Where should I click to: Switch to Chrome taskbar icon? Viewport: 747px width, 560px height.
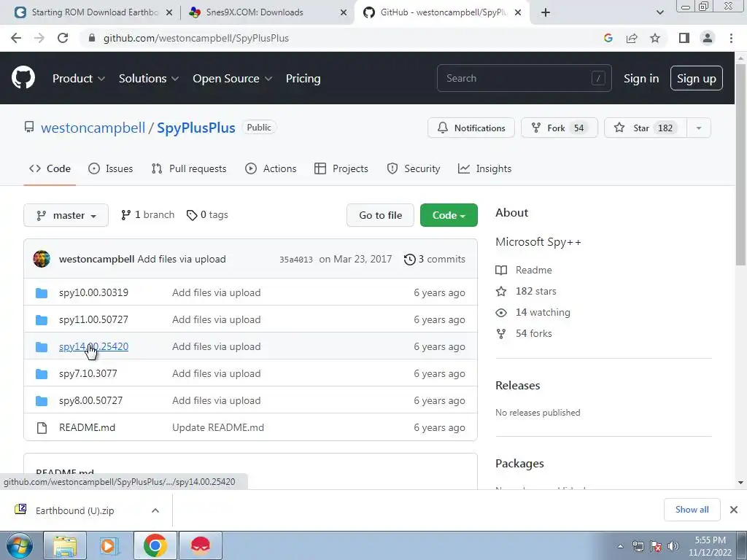(x=155, y=545)
